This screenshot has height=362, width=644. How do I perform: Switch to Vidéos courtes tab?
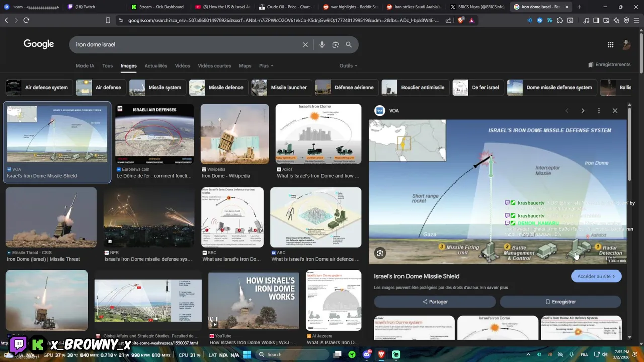pos(214,66)
